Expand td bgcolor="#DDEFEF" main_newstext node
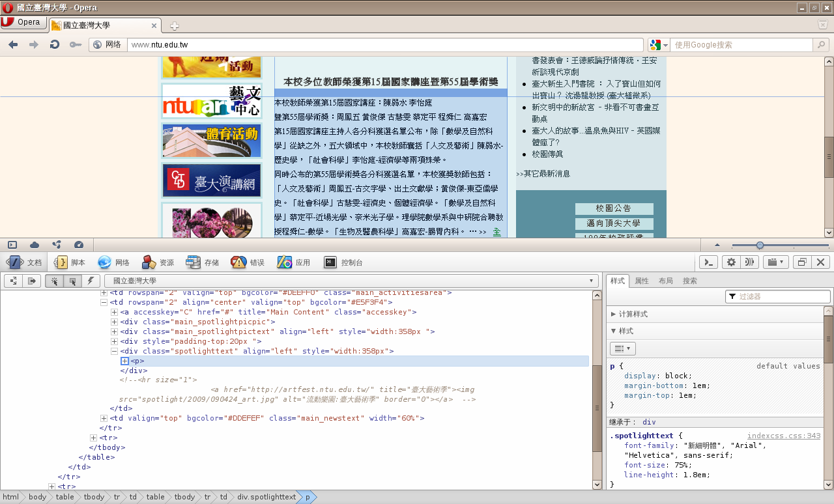The height and width of the screenshot is (504, 834). tap(104, 418)
